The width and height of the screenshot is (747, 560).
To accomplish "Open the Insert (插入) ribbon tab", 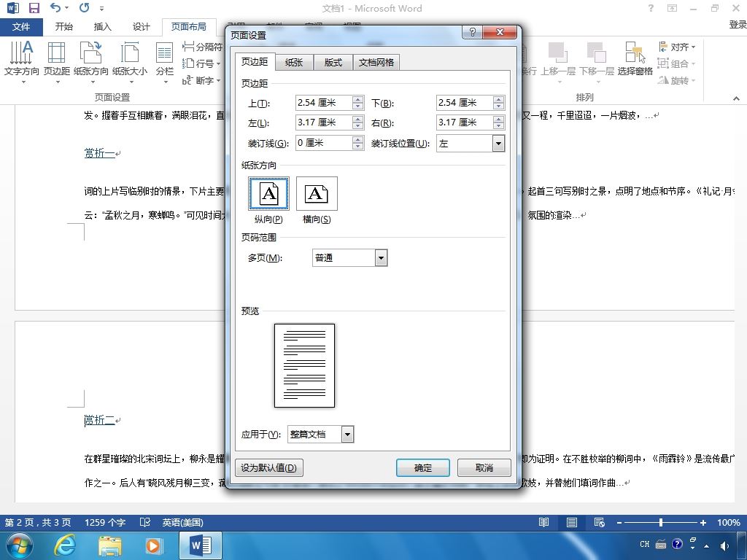I will [x=102, y=27].
